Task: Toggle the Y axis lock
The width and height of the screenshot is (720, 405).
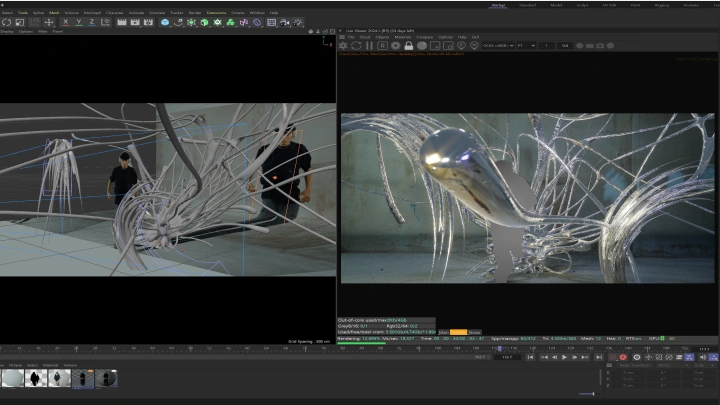Action: [x=79, y=22]
